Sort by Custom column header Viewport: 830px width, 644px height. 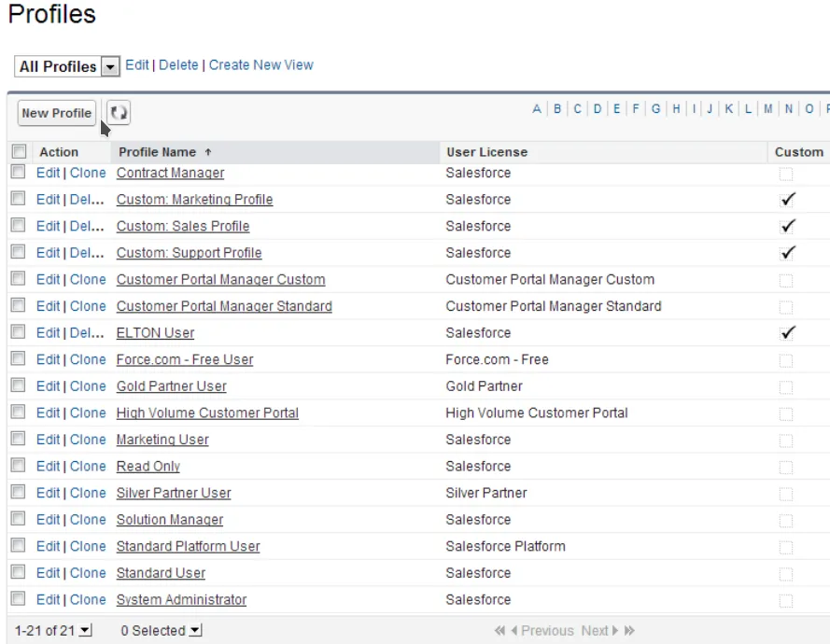pos(799,152)
